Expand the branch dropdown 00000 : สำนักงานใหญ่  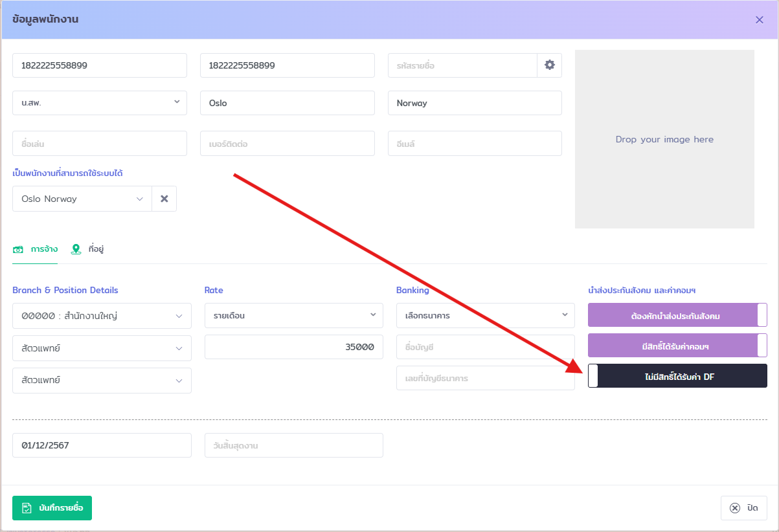coord(102,316)
